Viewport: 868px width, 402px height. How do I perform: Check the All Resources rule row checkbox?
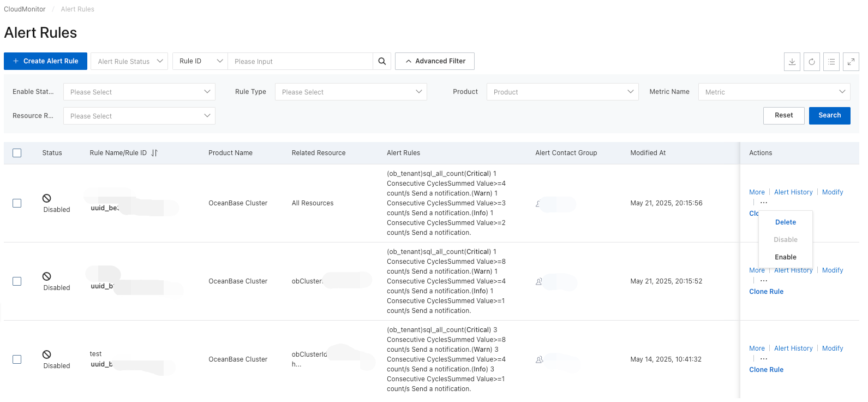pos(17,203)
